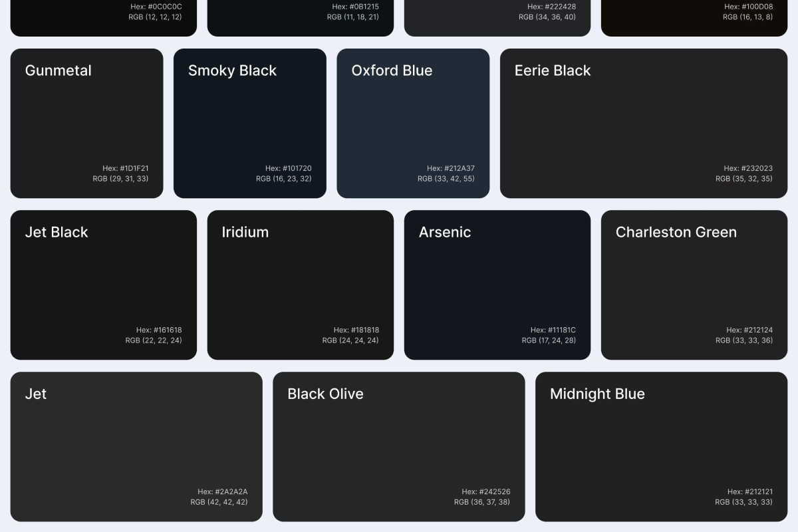Choose the Oxford Blue swatch
The height and width of the screenshot is (532, 798).
coord(413,123)
